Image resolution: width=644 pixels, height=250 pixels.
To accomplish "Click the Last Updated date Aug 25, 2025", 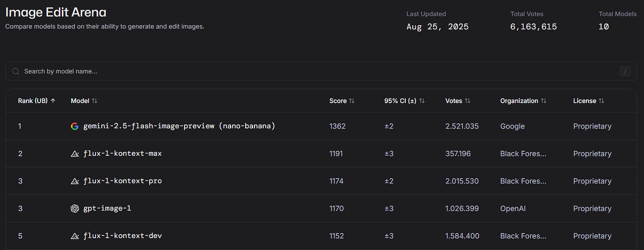I will (437, 27).
